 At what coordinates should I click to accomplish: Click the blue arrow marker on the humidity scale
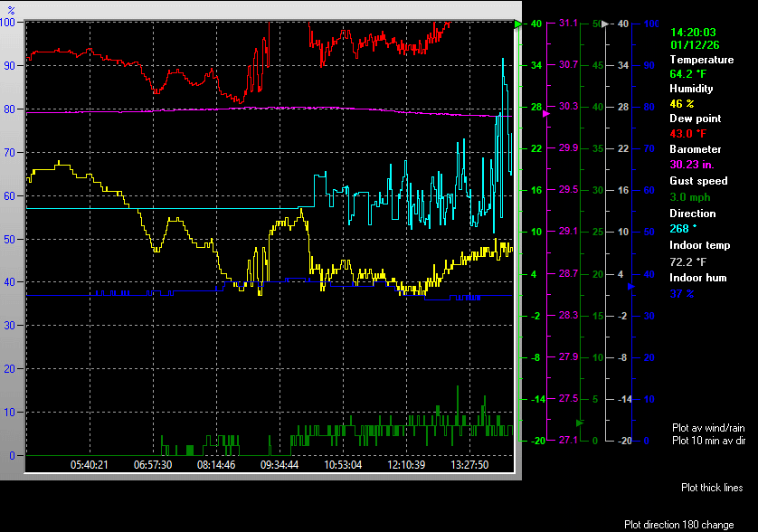[x=632, y=287]
